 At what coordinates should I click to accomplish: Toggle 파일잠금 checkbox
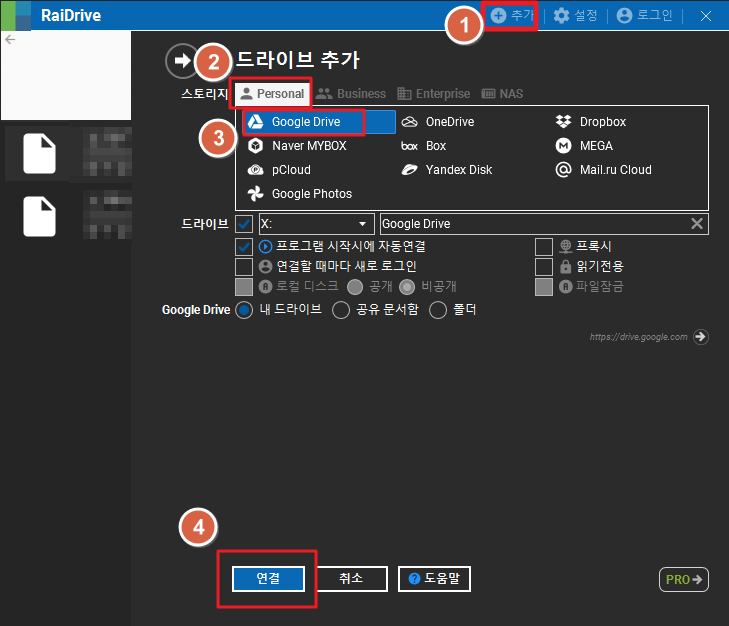[x=544, y=286]
